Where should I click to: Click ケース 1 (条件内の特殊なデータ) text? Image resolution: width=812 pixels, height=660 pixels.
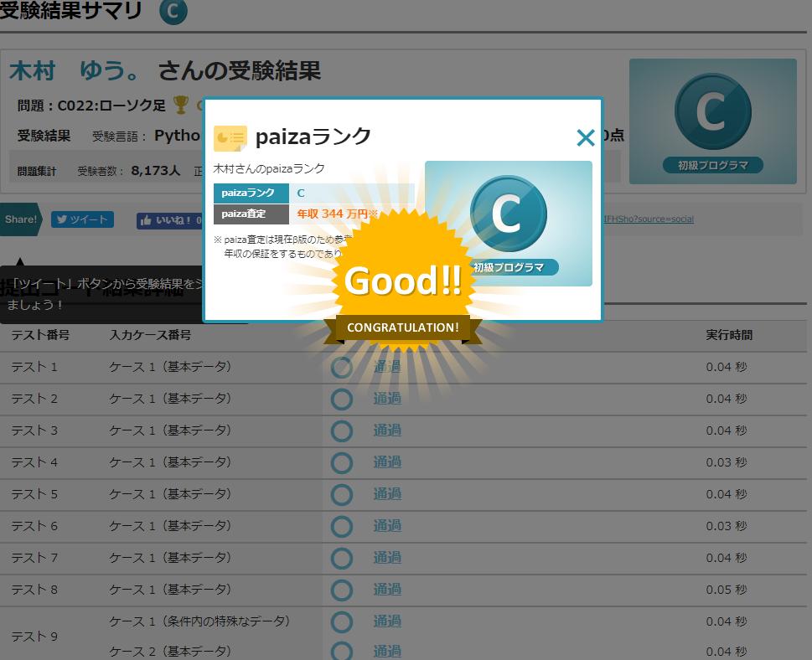point(199,621)
